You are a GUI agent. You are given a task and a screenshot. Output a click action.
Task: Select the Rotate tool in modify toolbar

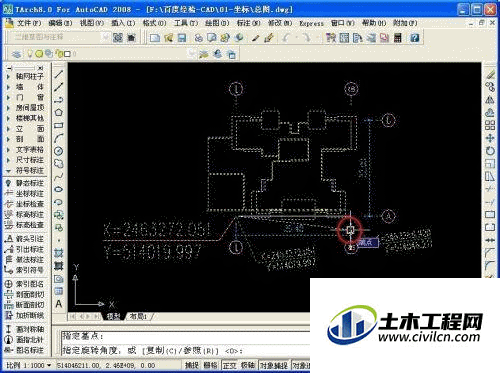[x=490, y=151]
